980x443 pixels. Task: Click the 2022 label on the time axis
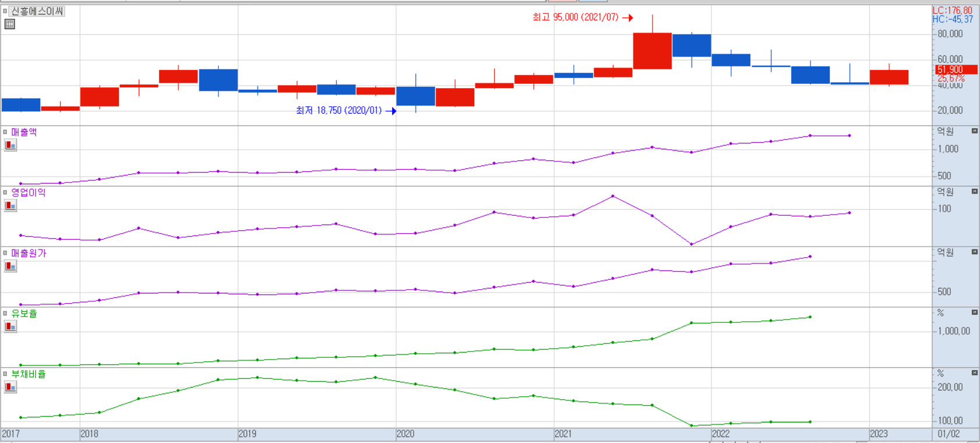click(x=721, y=434)
